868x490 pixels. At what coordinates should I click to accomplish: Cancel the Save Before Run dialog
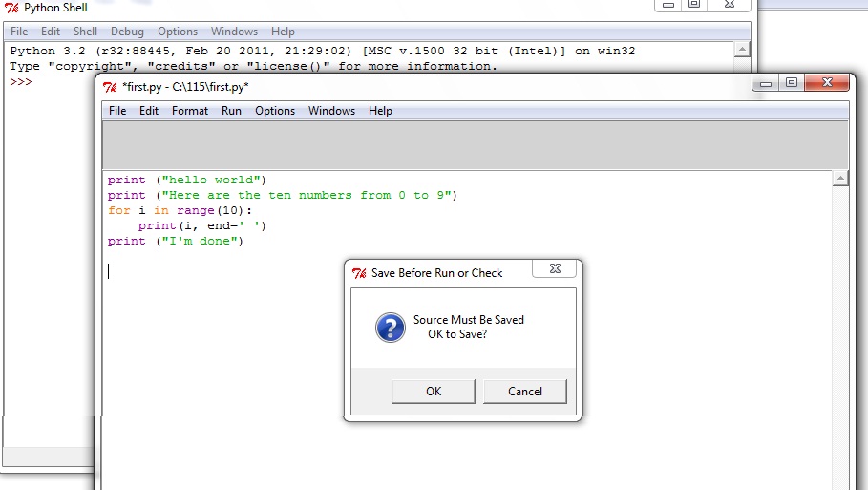[525, 392]
